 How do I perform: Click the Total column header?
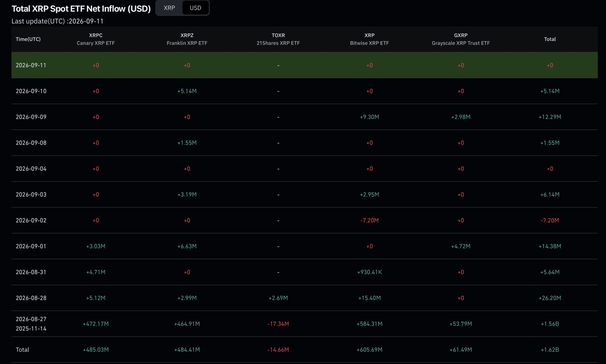click(x=550, y=39)
